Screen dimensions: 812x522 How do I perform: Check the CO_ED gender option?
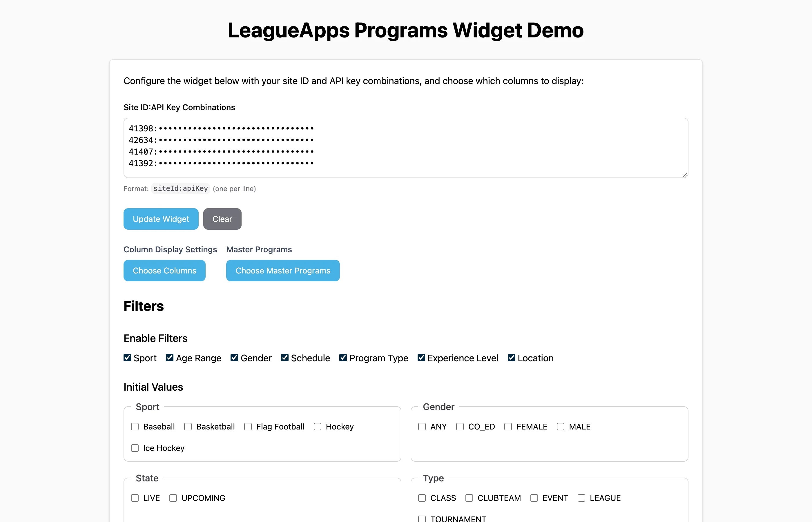[x=460, y=426]
